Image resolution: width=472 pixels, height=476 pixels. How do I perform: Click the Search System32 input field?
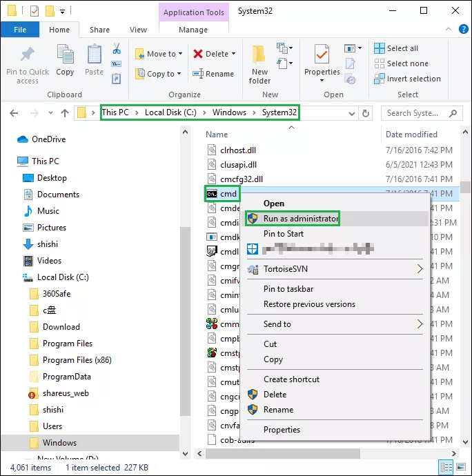[422, 113]
